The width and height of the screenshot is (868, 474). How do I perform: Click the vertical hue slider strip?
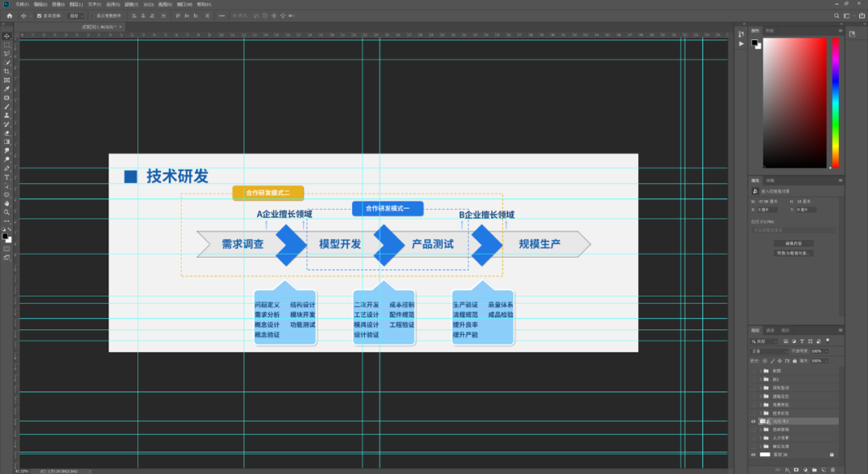835,103
